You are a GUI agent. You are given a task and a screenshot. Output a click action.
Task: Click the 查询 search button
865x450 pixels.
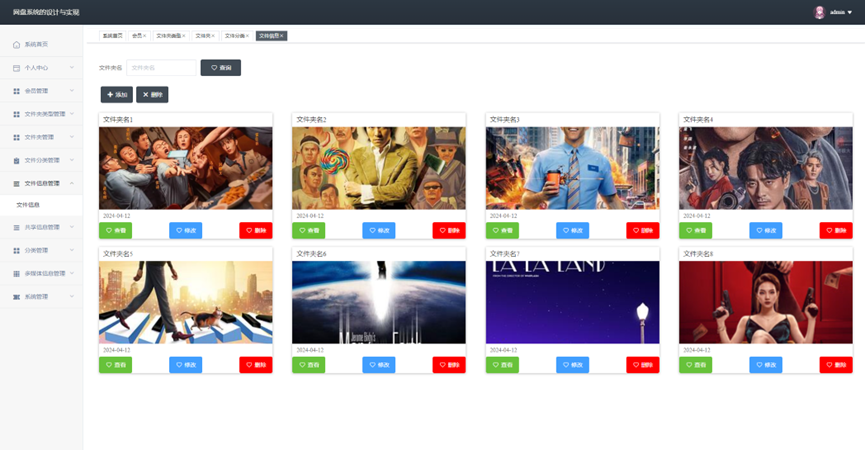(221, 68)
